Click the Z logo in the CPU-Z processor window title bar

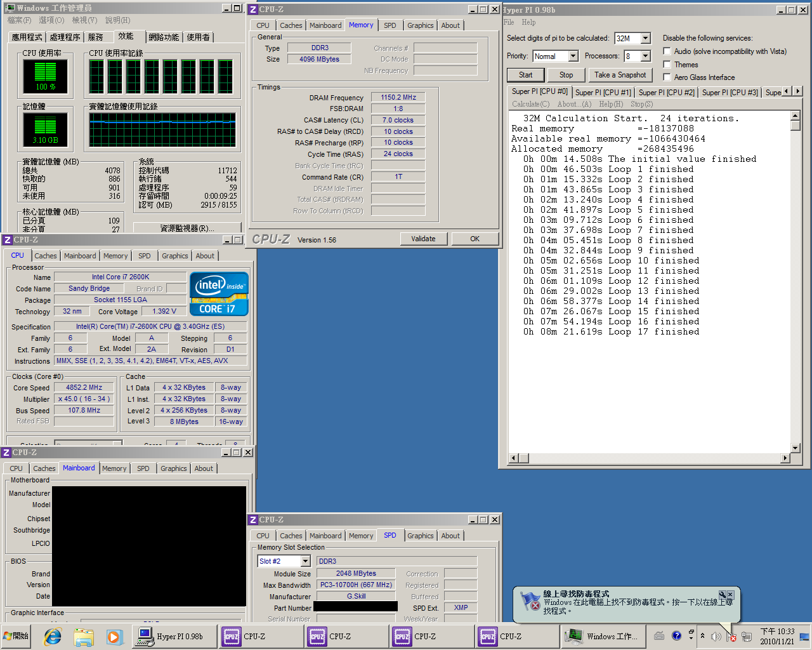coord(8,240)
